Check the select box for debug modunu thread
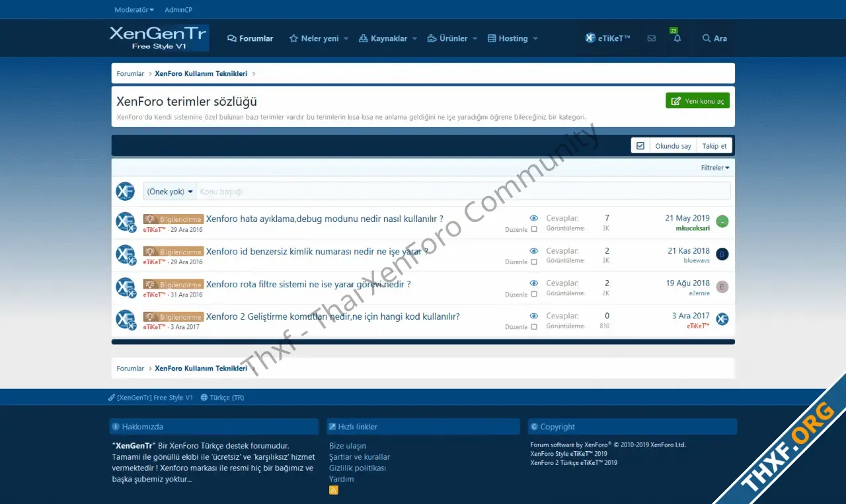This screenshot has width=846, height=504. click(534, 230)
